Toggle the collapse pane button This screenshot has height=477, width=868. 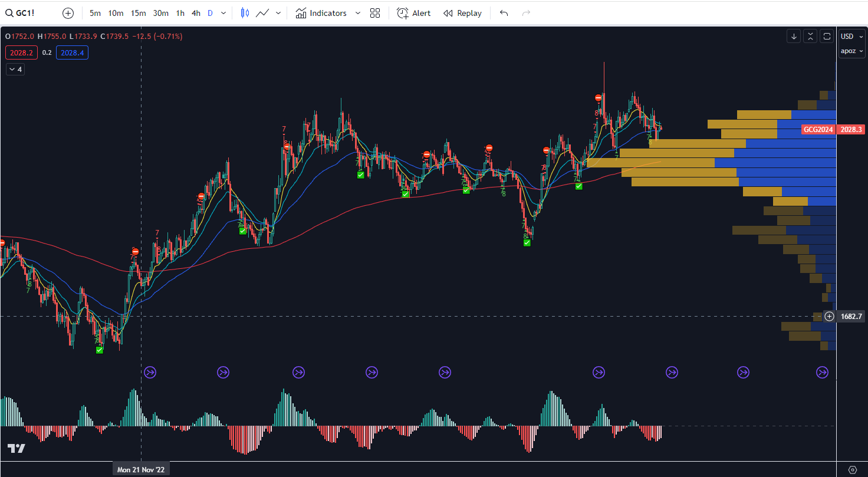[x=810, y=37]
